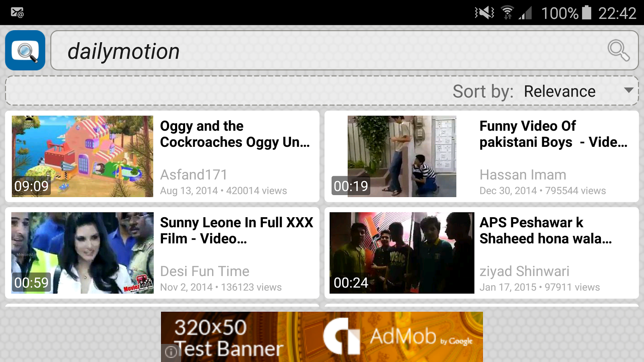This screenshot has height=362, width=644.
Task: Tap the cellular signal strength icon
Action: (x=525, y=13)
